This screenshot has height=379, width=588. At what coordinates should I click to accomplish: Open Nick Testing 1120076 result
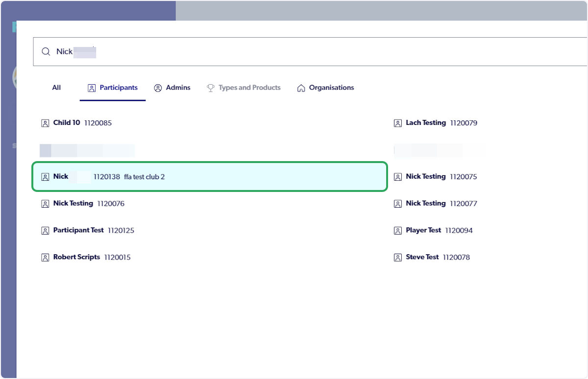(83, 203)
